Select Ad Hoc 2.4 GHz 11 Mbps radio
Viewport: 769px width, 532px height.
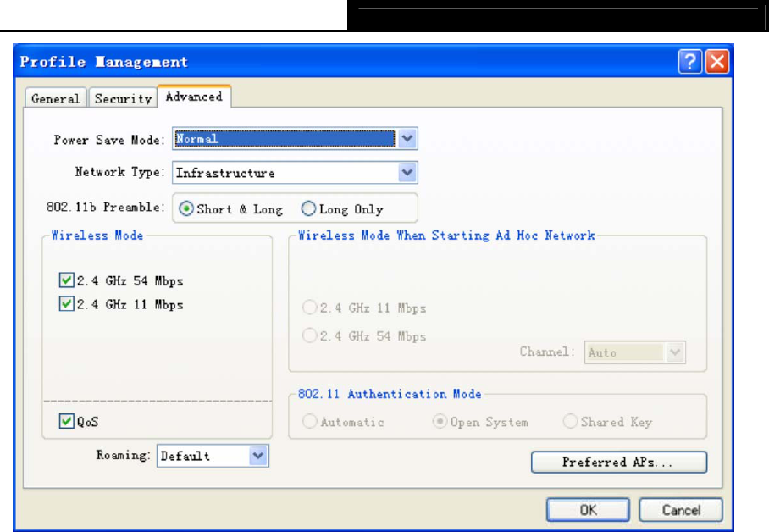[x=309, y=308]
